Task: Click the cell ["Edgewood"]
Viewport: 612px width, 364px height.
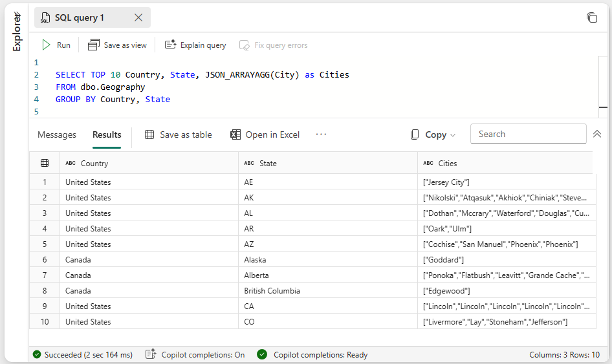Action: coord(507,291)
